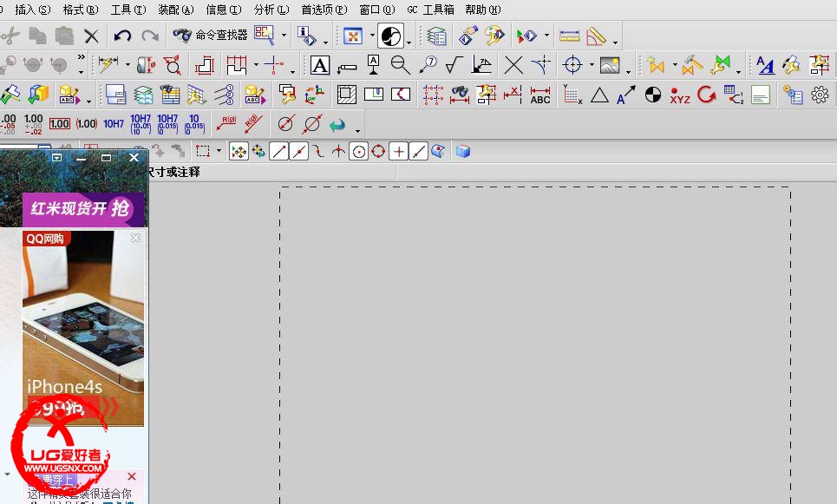Toggle the Point on Curve snap

(x=418, y=152)
